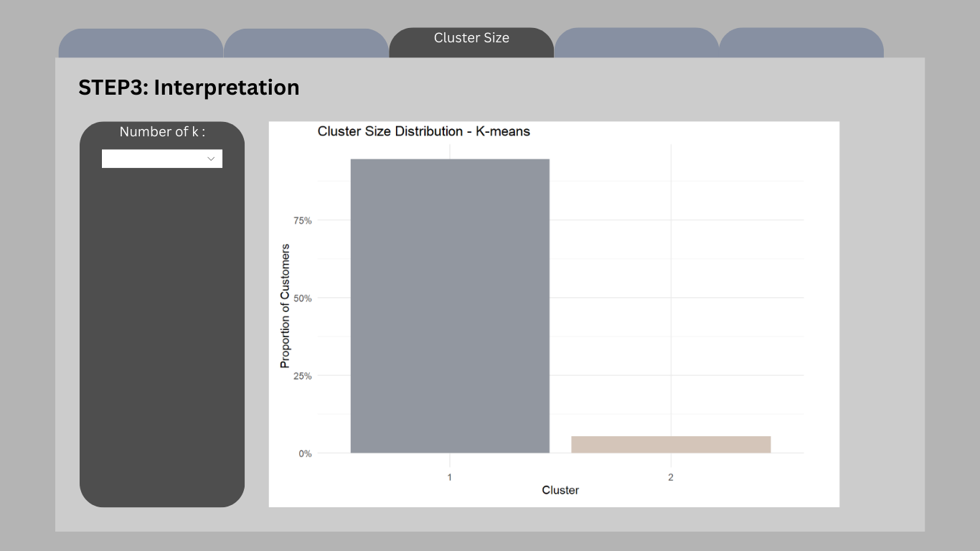The width and height of the screenshot is (980, 551).
Task: Click the 75% y-axis tick label
Action: click(302, 220)
